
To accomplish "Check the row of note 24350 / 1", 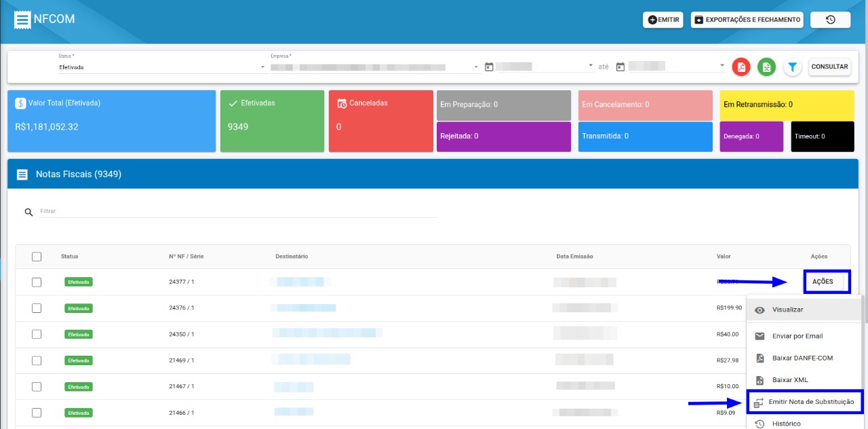I will [x=37, y=334].
